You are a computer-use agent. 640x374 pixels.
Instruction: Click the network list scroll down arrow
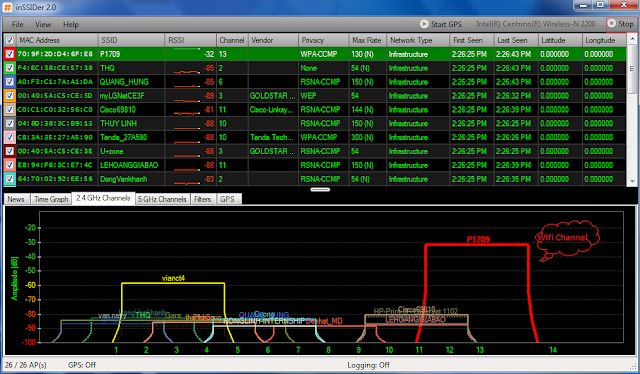pyautogui.click(x=632, y=181)
